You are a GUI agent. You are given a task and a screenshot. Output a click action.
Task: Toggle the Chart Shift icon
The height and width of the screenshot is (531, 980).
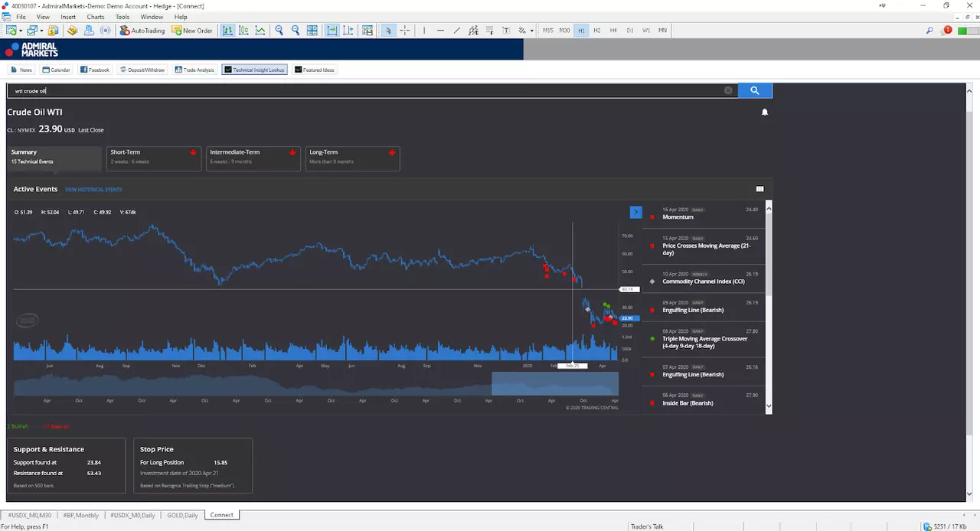tap(348, 31)
